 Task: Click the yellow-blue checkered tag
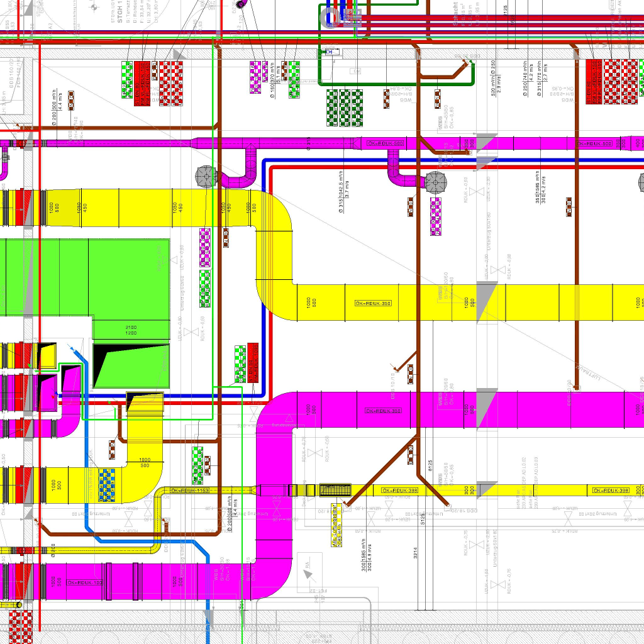(x=107, y=485)
